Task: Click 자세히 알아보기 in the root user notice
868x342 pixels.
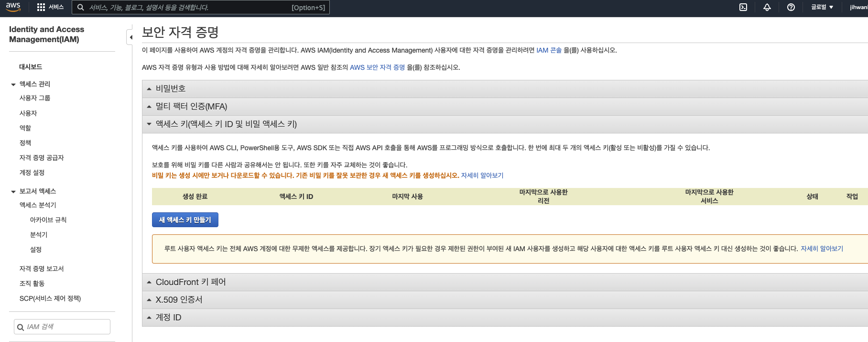Action: tap(822, 249)
